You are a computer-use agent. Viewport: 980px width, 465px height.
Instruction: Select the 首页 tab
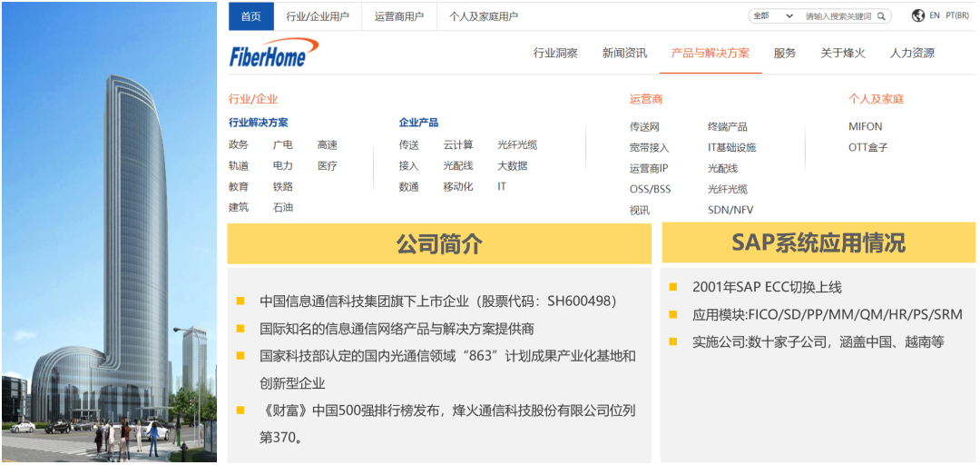pos(251,16)
